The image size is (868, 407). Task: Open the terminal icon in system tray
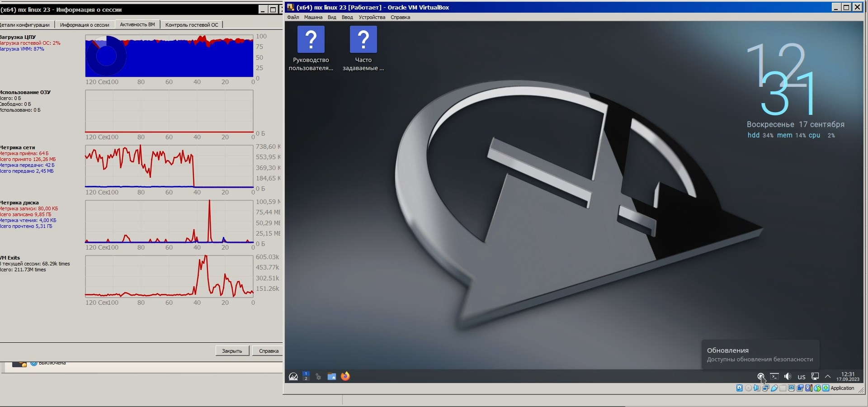[x=774, y=376]
